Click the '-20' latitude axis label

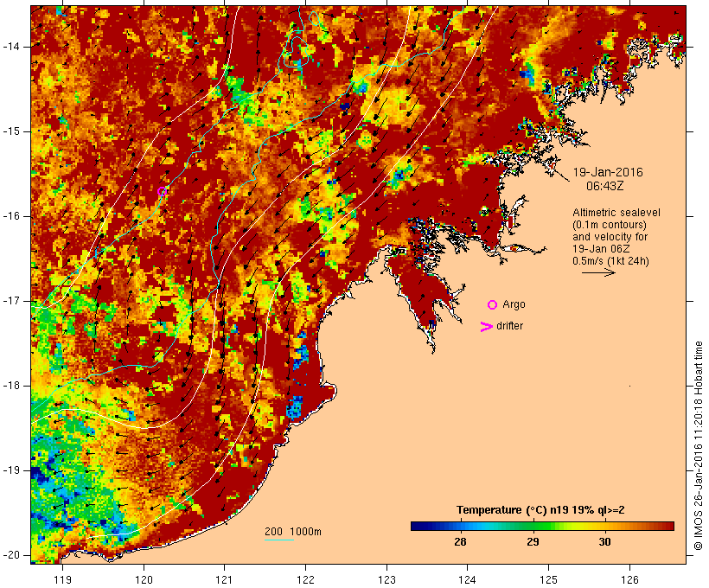[11, 555]
